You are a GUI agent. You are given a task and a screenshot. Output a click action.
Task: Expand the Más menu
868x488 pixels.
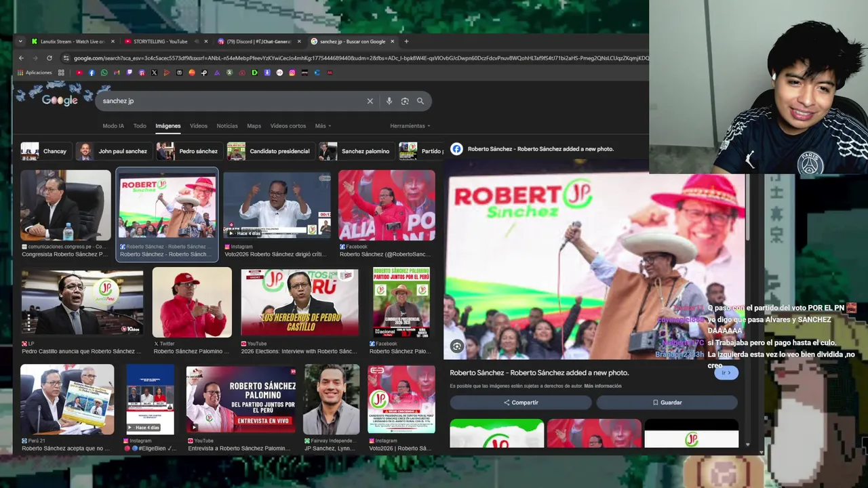point(322,126)
